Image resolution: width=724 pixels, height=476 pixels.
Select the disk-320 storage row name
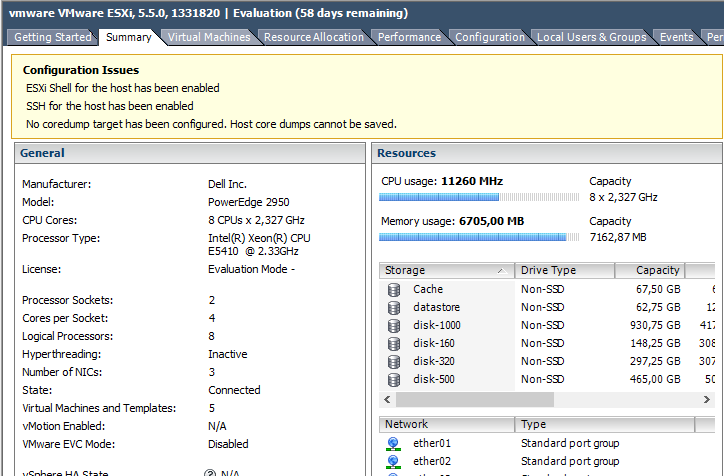(x=434, y=361)
